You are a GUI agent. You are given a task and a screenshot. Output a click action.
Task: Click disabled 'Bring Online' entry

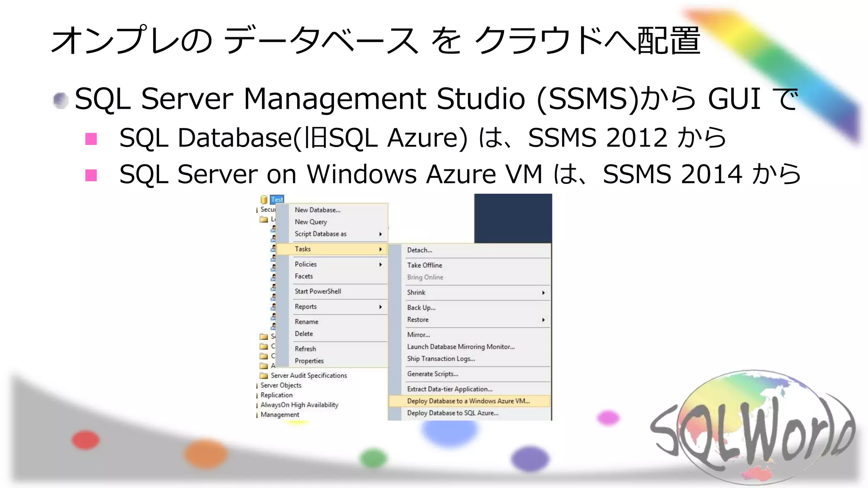(425, 277)
